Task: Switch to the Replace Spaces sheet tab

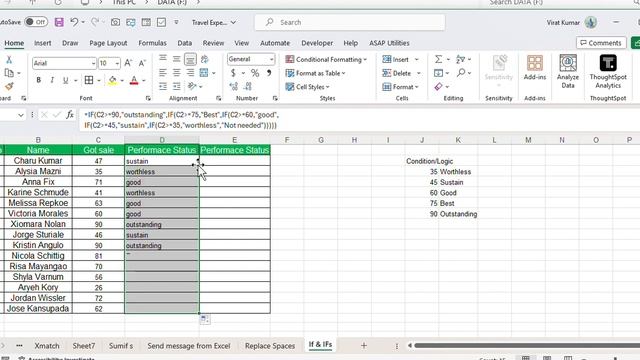Action: click(x=270, y=346)
